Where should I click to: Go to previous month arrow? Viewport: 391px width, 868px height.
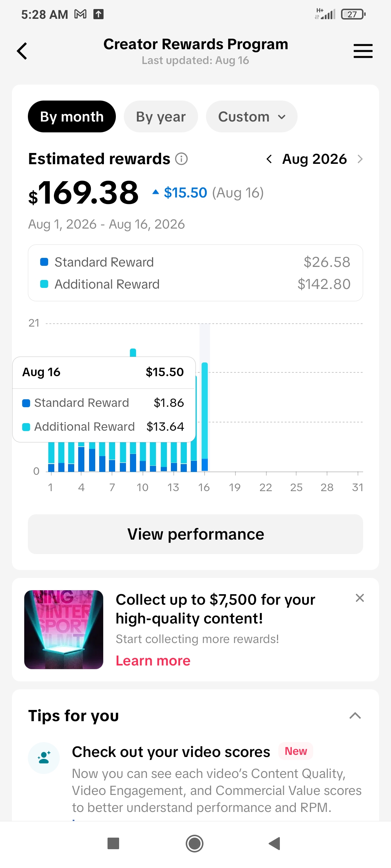tap(269, 159)
